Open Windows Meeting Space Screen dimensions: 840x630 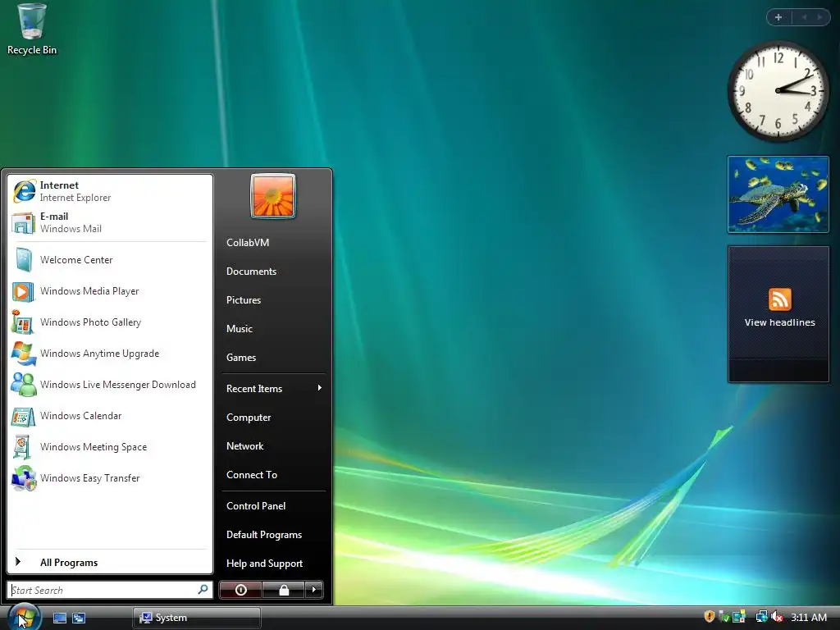[110, 447]
